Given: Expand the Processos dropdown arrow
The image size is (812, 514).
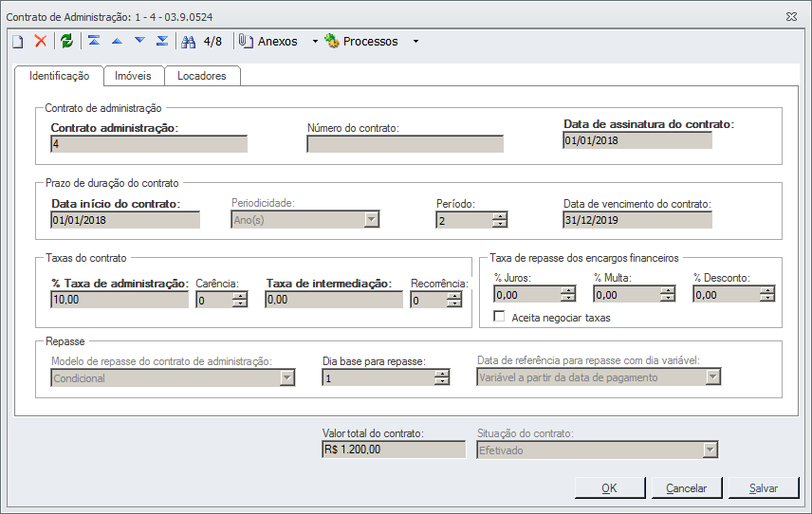Looking at the screenshot, I should [415, 42].
